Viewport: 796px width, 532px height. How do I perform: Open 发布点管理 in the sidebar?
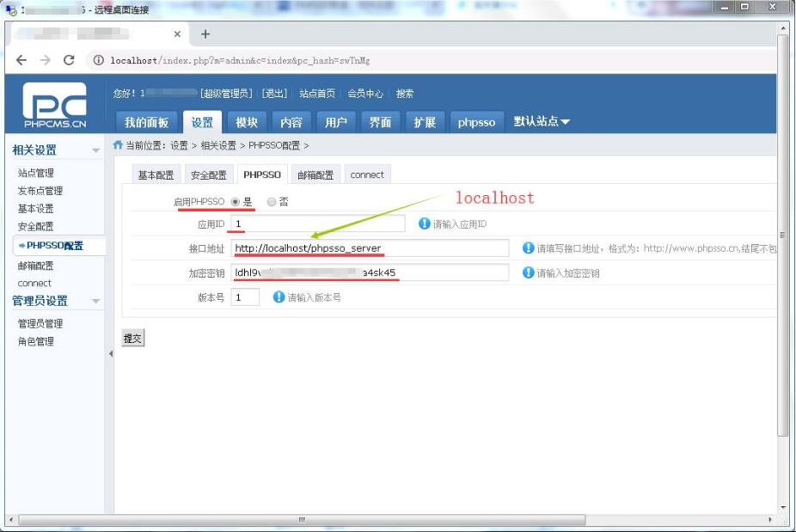click(40, 190)
